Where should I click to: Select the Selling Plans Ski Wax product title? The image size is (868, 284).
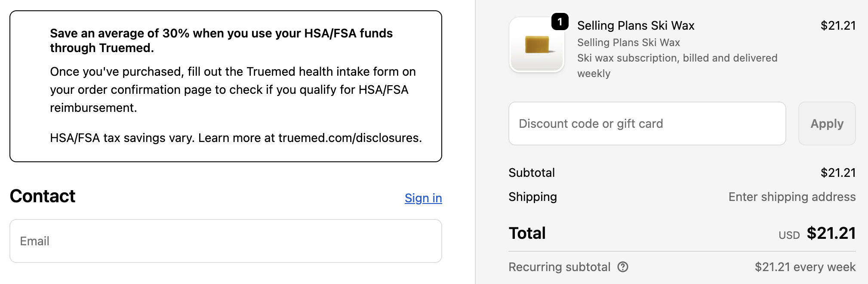[636, 25]
